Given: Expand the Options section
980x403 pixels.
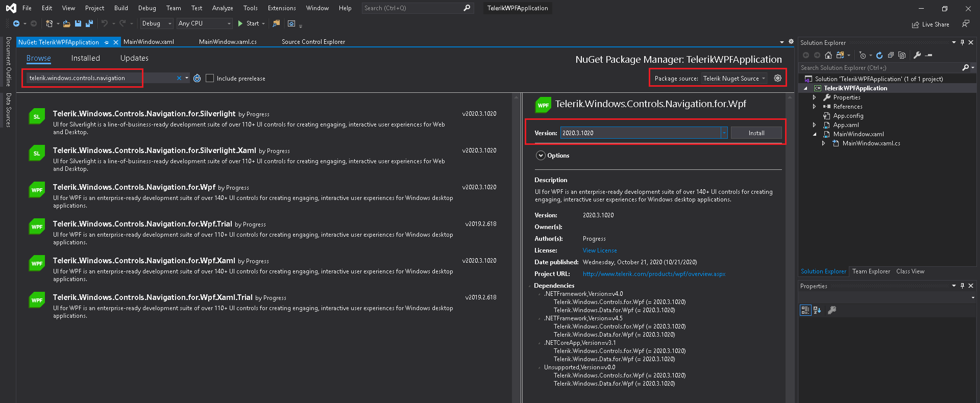Looking at the screenshot, I should click(541, 156).
